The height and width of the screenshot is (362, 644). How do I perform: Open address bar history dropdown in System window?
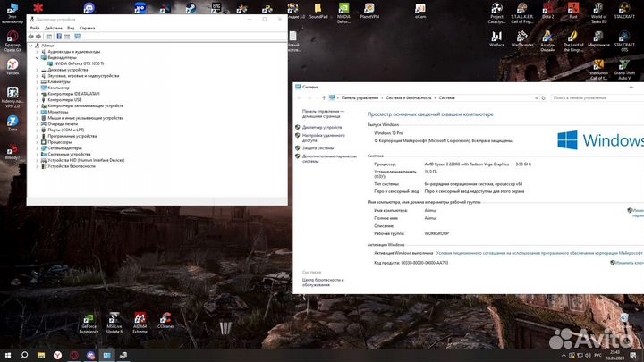tap(536, 98)
